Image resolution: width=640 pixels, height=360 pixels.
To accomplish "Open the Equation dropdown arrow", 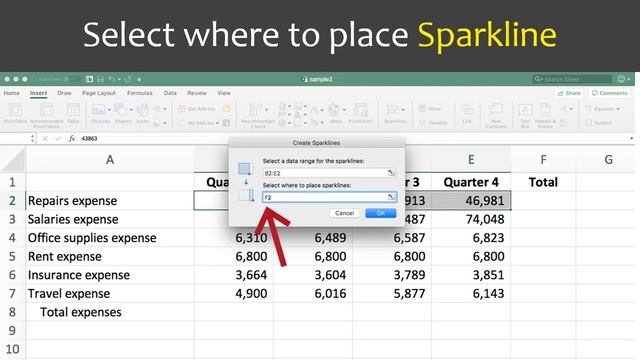I will pyautogui.click(x=618, y=109).
